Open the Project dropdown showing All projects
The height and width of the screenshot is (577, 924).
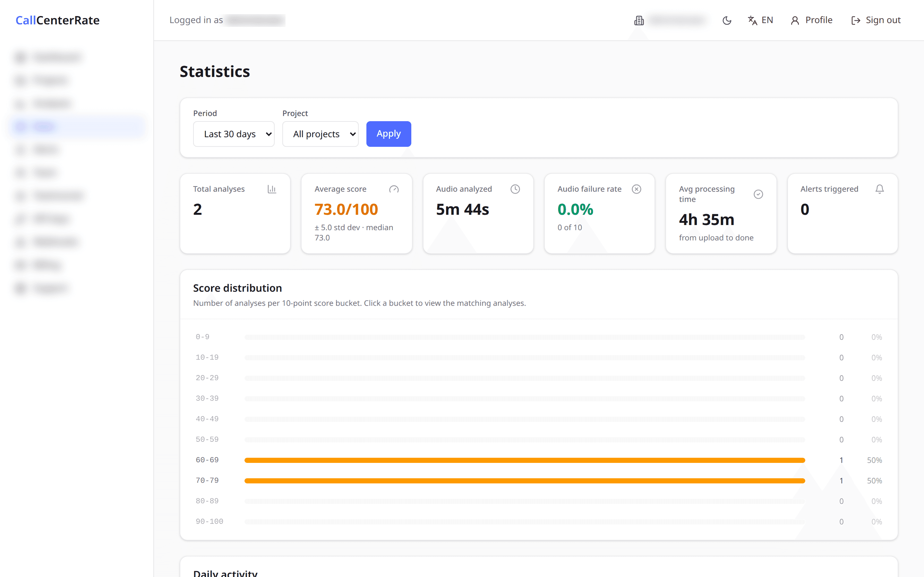pos(320,134)
